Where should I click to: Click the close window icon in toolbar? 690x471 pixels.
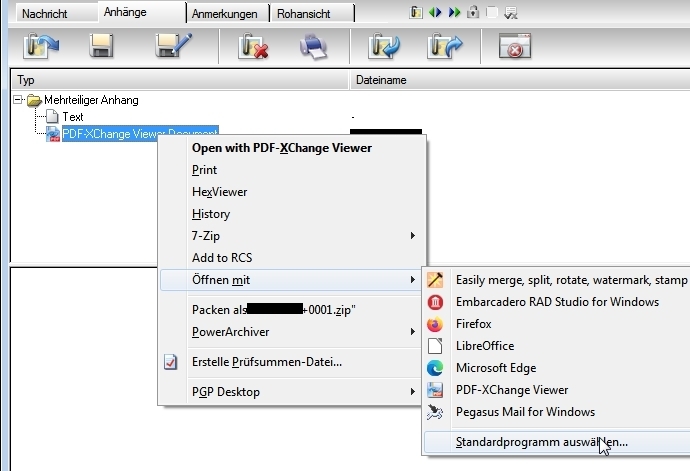[514, 46]
